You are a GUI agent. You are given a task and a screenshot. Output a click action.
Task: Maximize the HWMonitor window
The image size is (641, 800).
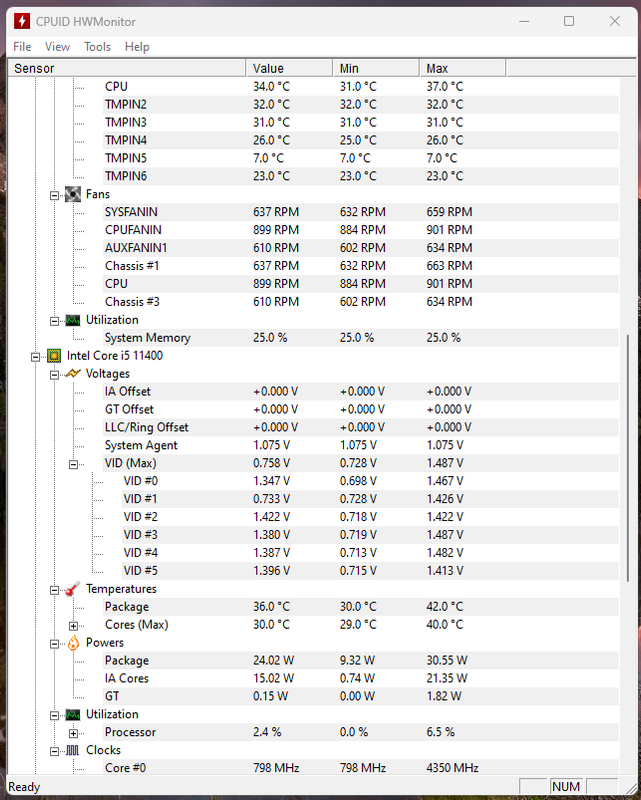(569, 21)
